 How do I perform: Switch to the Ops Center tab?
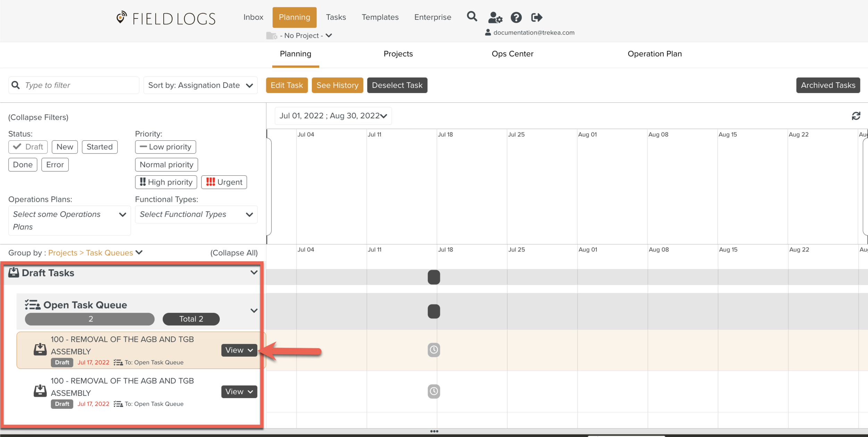click(x=512, y=54)
